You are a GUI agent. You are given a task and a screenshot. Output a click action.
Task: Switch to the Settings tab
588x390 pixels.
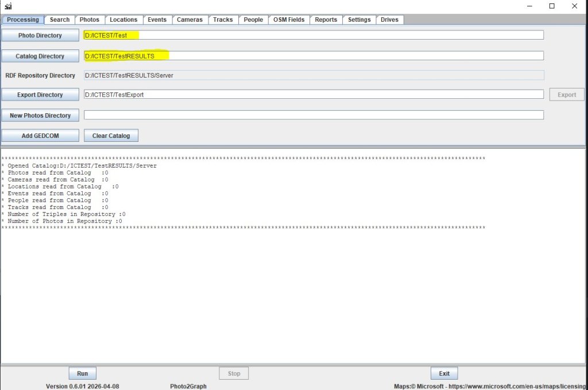[359, 20]
